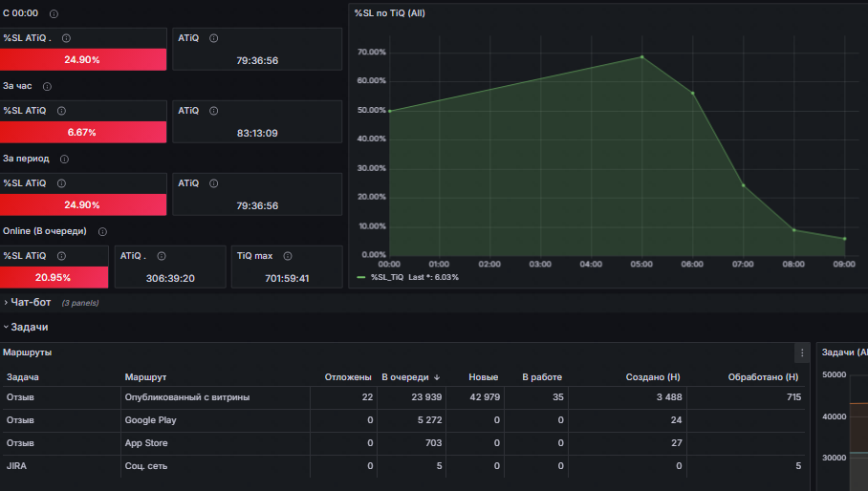Click queue value '5 272'
Screen dimensions: 868x491
[x=429, y=420]
